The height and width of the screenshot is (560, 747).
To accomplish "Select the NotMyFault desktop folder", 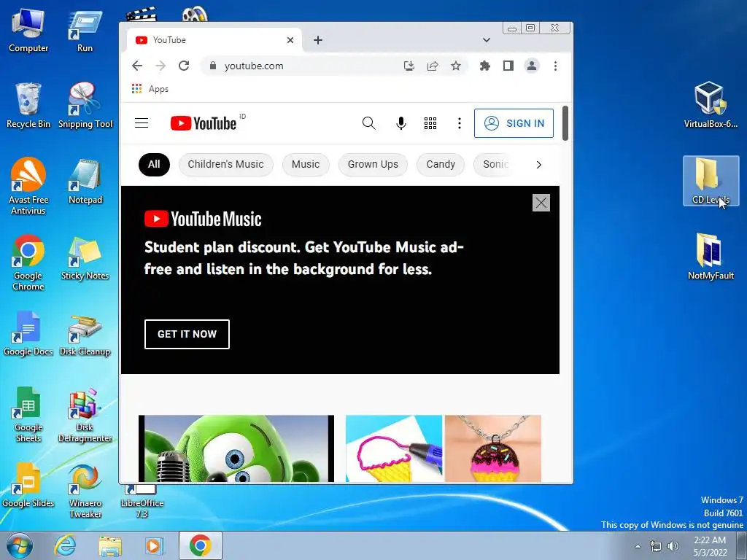I will pos(711,257).
